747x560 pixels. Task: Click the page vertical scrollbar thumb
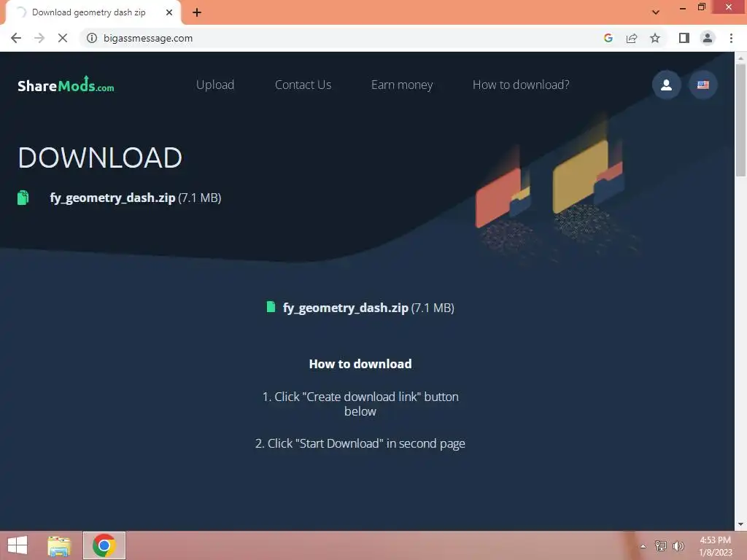pos(740,120)
